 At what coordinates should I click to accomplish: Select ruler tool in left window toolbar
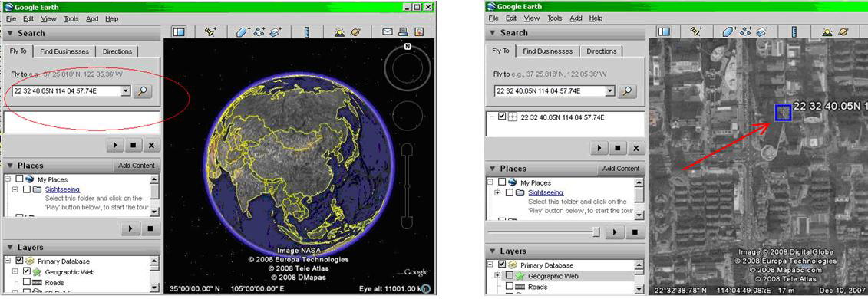(x=306, y=32)
